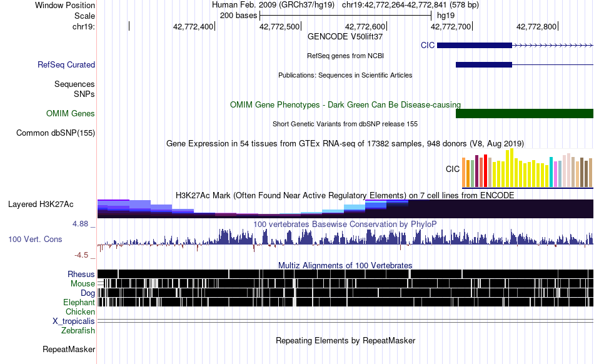Click the GENCODE V50lift37 track title

point(345,37)
